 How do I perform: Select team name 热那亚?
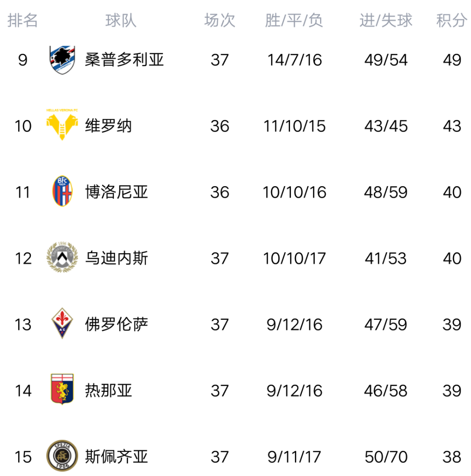(x=109, y=391)
